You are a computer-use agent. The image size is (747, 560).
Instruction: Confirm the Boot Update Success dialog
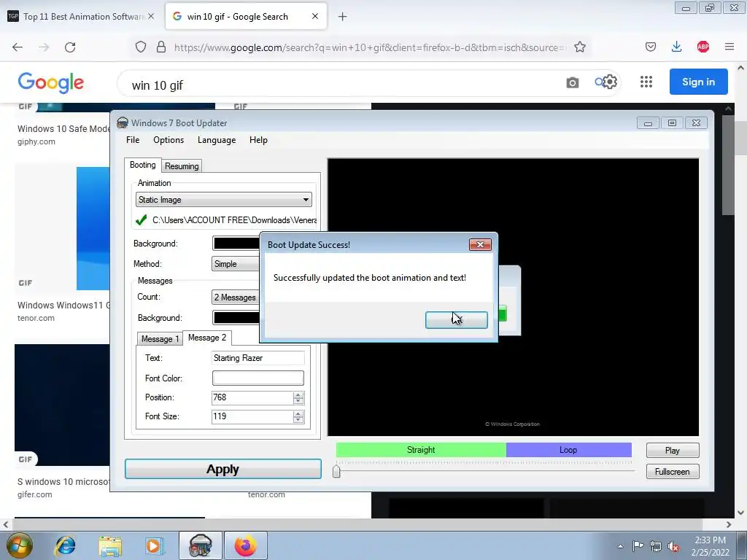pyautogui.click(x=457, y=320)
